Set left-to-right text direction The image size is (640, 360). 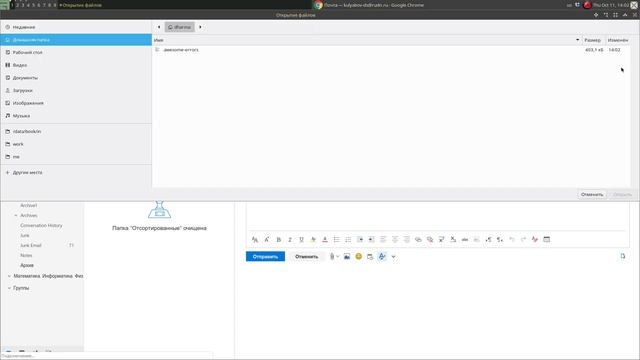coord(488,240)
